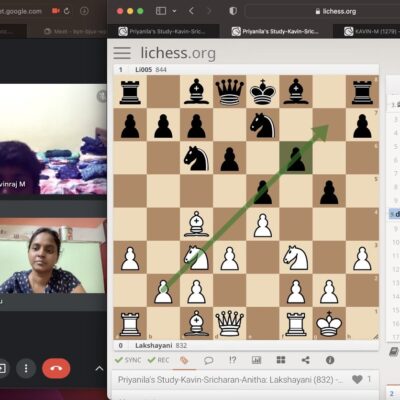Go back with Safari's back arrow
Image resolution: width=400 pixels, height=400 pixels.
pyautogui.click(x=191, y=11)
